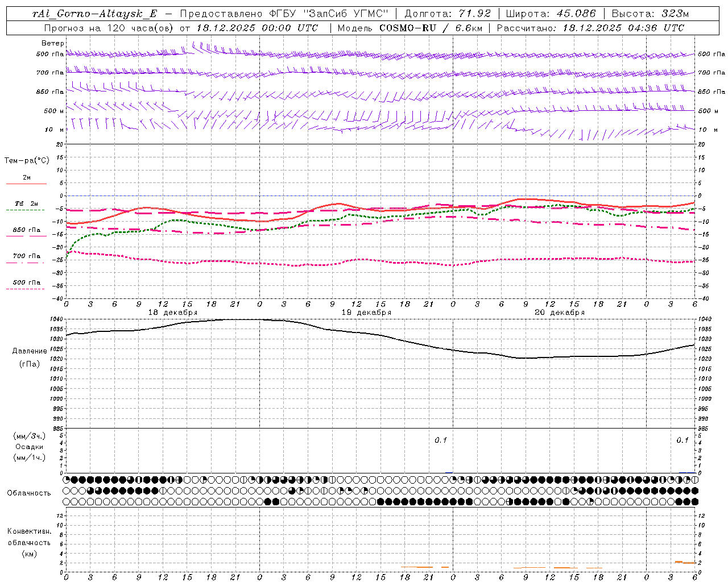Click the Давление pressure panel label

30,351
